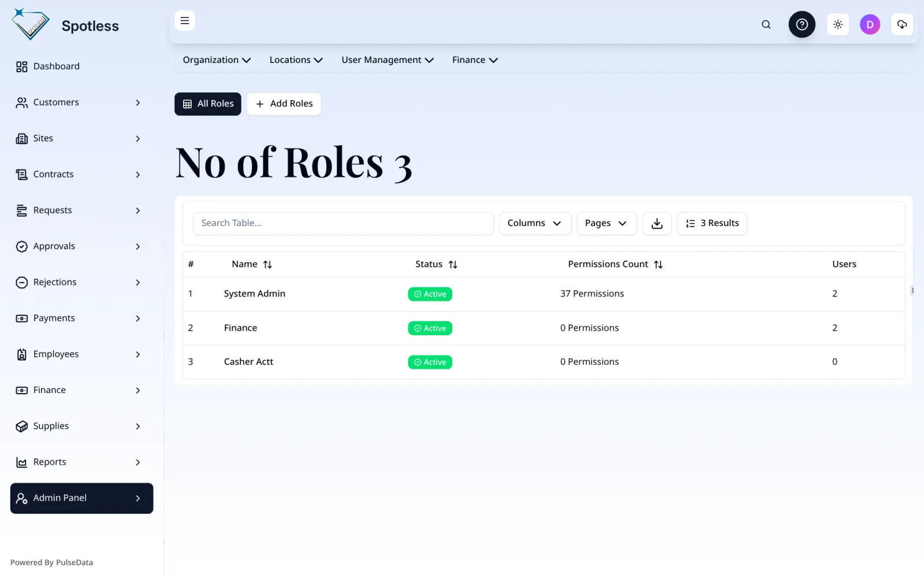Image resolution: width=924 pixels, height=578 pixels.
Task: Open the help question mark icon
Action: 802,24
